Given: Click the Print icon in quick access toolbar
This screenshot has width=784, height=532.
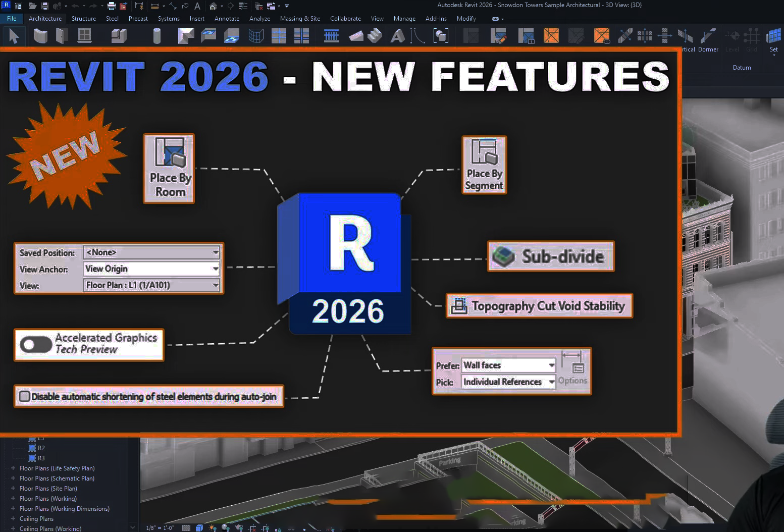Looking at the screenshot, I should 112,6.
